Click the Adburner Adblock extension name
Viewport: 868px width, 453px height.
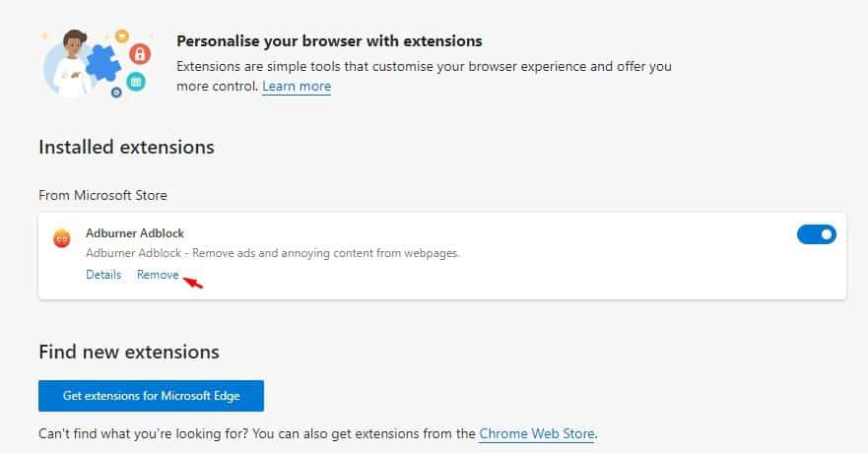pyautogui.click(x=135, y=233)
